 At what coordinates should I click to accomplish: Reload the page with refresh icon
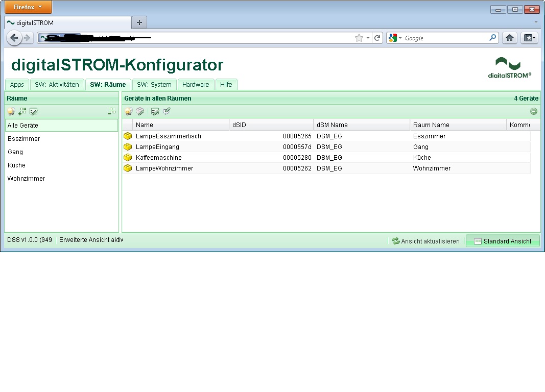pos(377,38)
